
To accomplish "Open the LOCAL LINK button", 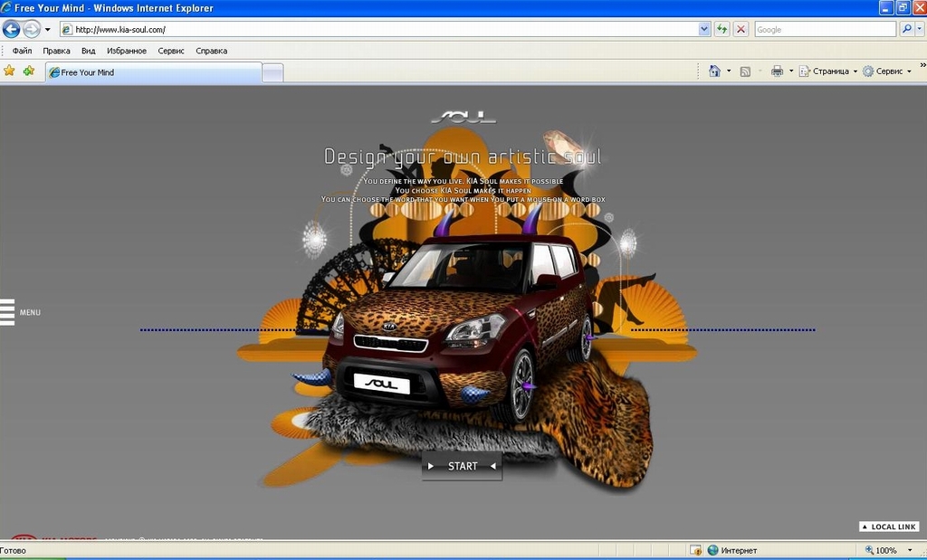I will pyautogui.click(x=889, y=527).
